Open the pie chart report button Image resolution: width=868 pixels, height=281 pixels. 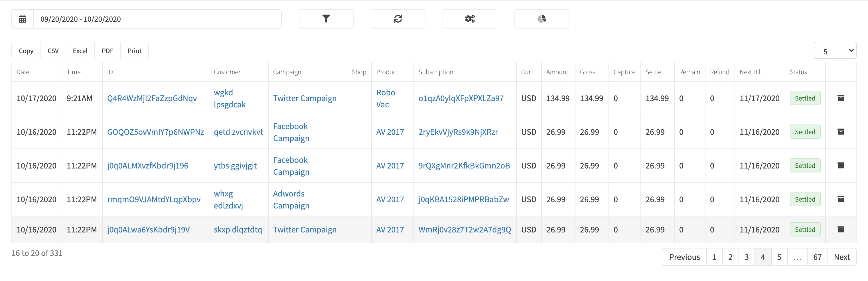click(542, 19)
